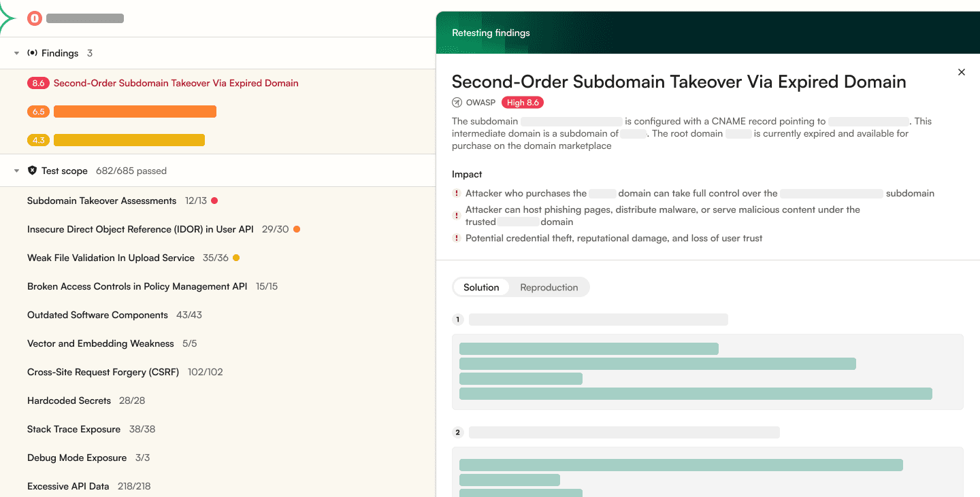Click the Findings target icon
The width and height of the screenshot is (980, 497).
pyautogui.click(x=33, y=52)
